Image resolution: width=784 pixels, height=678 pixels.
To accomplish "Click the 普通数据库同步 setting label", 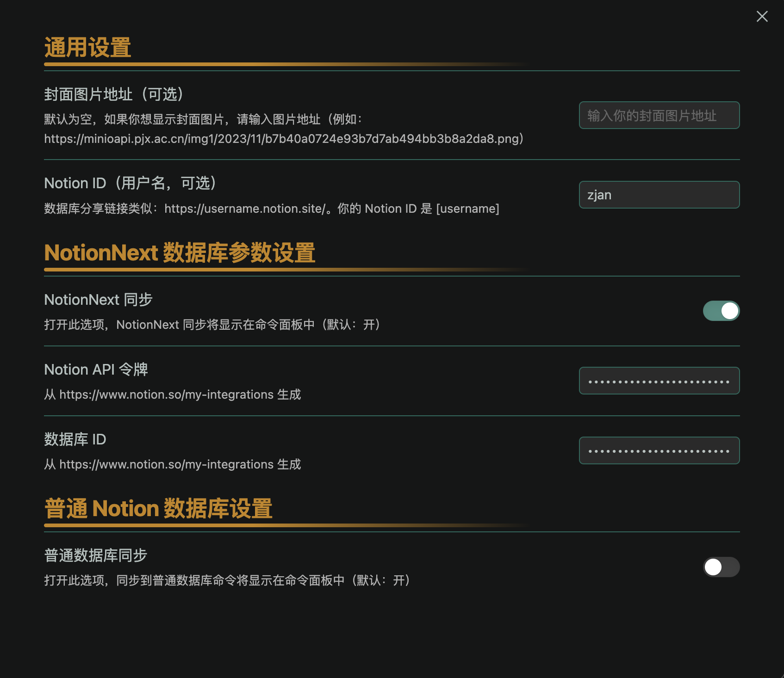I will pos(95,555).
